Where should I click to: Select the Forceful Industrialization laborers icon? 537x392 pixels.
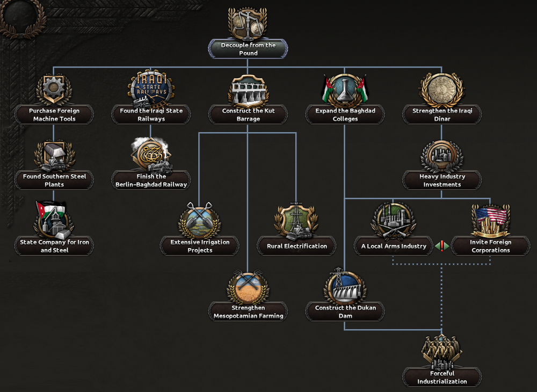click(441, 352)
